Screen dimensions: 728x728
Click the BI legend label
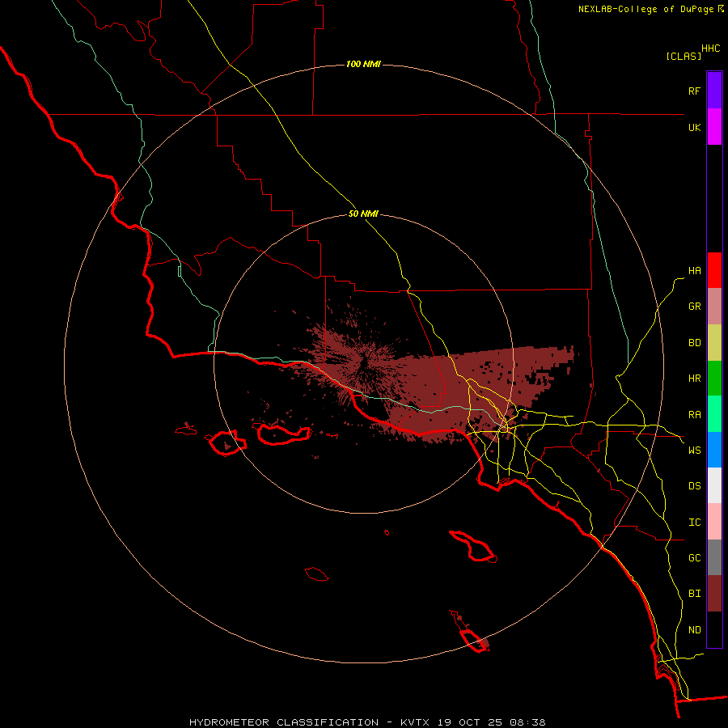coord(694,594)
